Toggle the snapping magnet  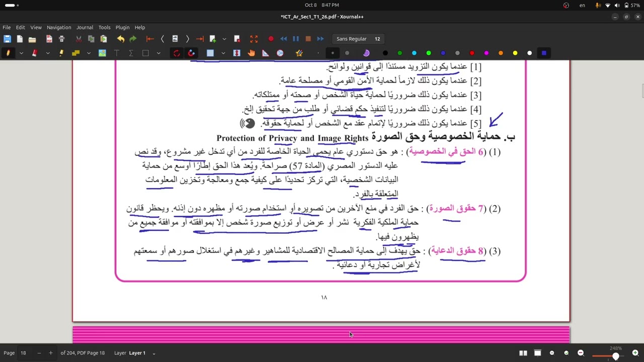[191, 53]
